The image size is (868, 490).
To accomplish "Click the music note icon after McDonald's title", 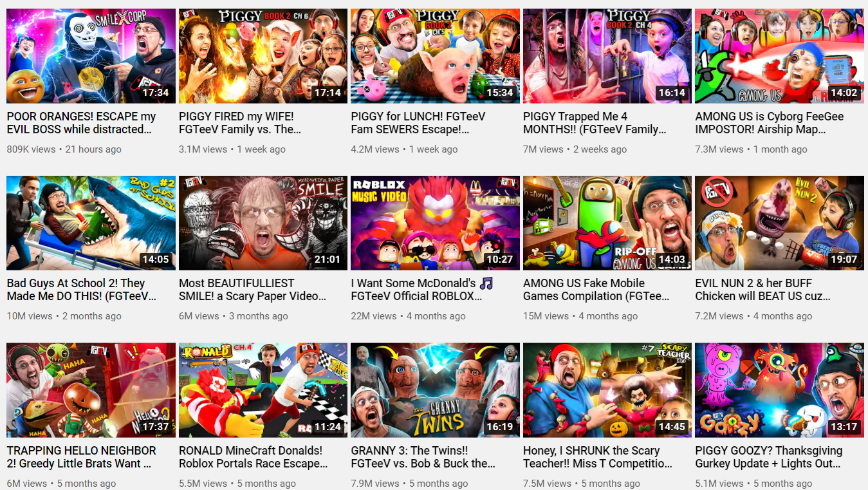I will tap(486, 283).
